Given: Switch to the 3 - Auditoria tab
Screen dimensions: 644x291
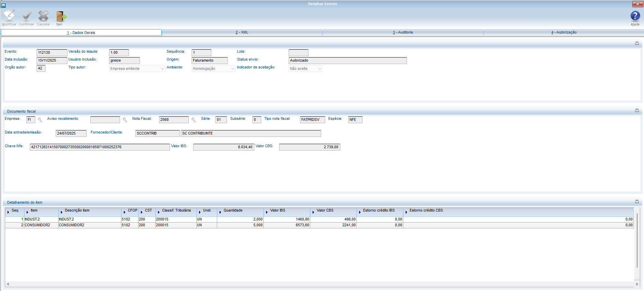Looking at the screenshot, I should tap(403, 32).
